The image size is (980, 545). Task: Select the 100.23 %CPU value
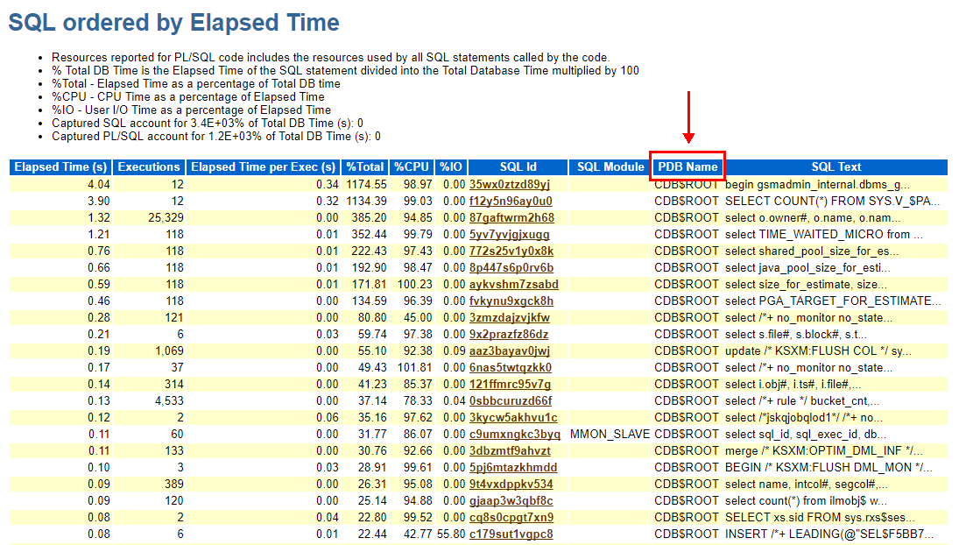tap(415, 285)
